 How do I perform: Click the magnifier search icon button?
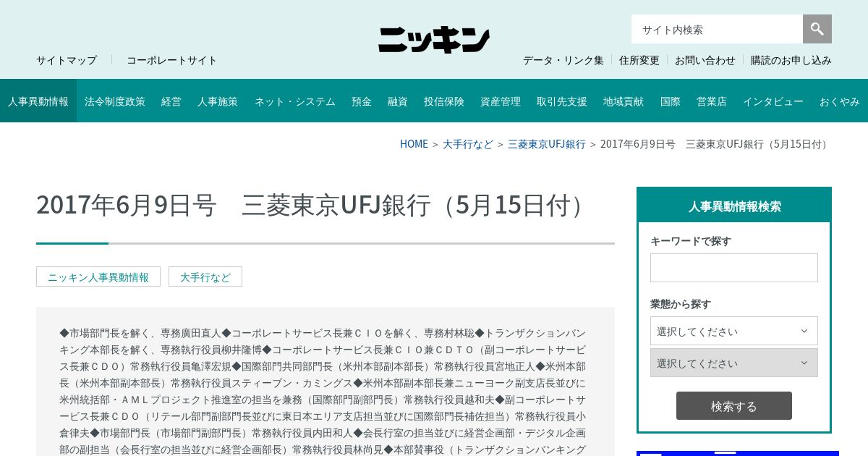817,29
